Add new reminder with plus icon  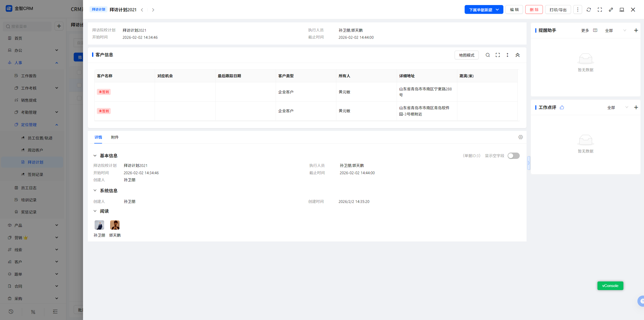pos(636,30)
